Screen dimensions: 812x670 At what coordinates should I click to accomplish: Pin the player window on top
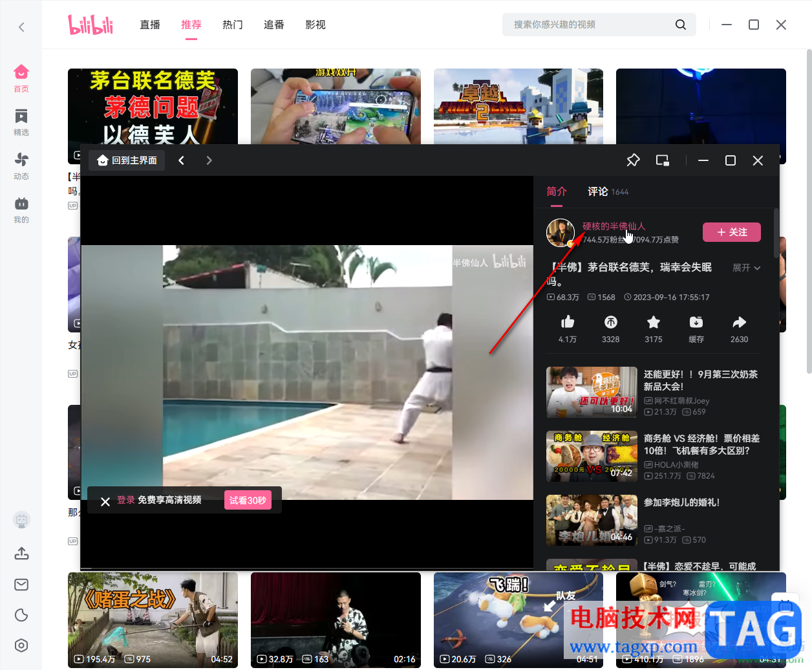[633, 160]
